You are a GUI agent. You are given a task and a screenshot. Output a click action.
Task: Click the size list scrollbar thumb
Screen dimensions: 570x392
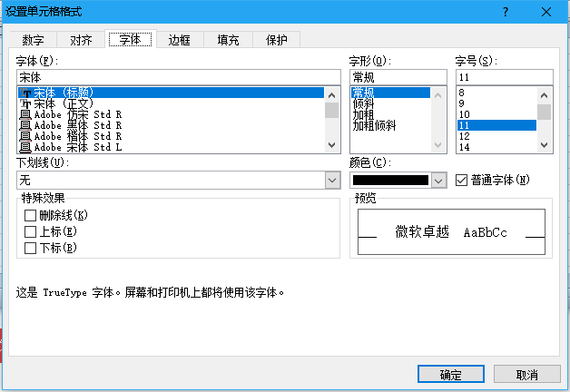coord(545,112)
